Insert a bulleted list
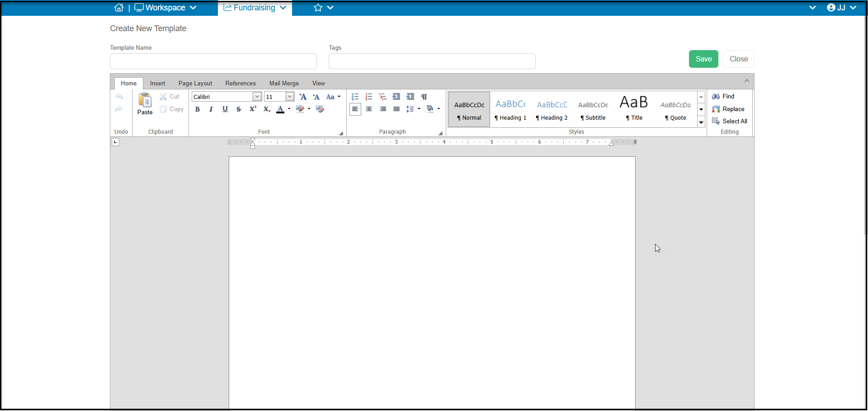Image resolution: width=868 pixels, height=411 pixels. point(355,97)
